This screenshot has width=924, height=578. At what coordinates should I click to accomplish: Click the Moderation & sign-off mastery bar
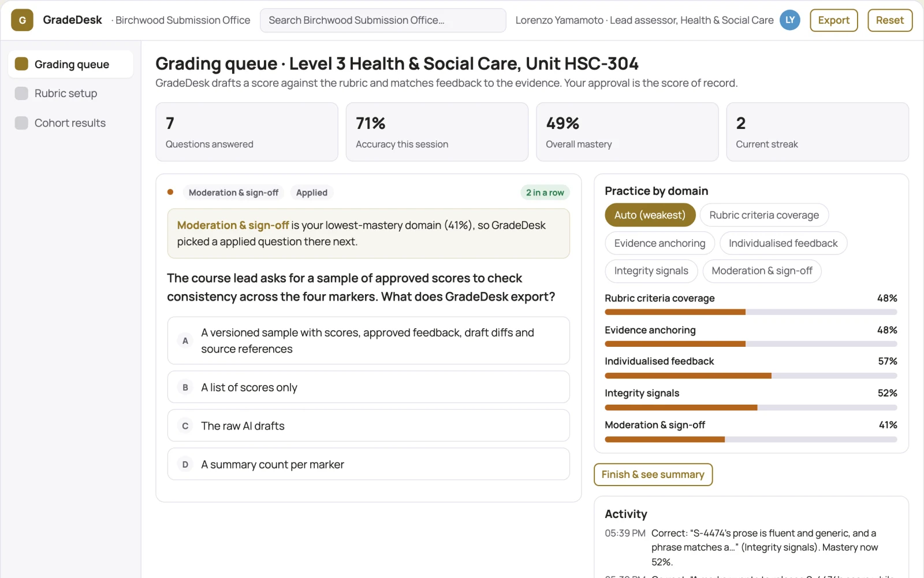[x=751, y=439]
